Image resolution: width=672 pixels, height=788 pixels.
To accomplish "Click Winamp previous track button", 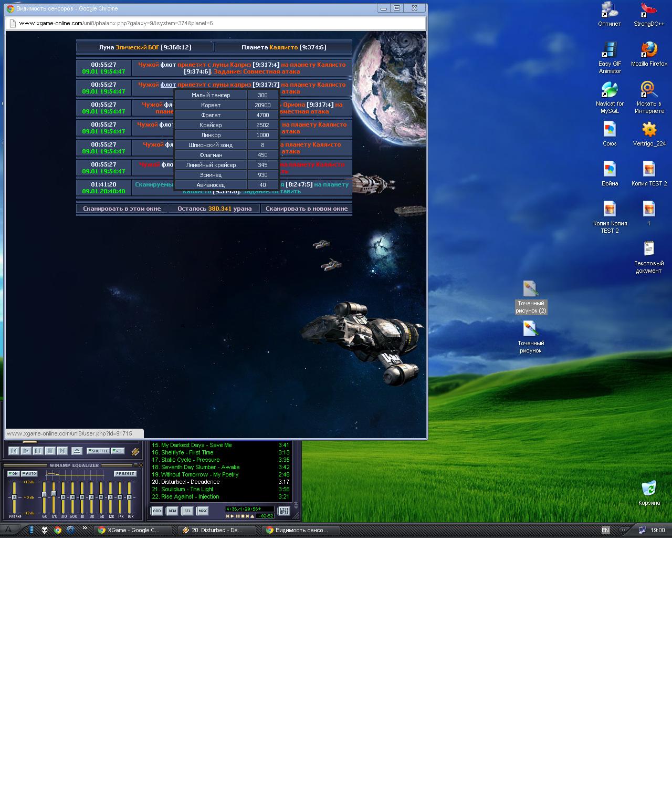I will [x=14, y=451].
